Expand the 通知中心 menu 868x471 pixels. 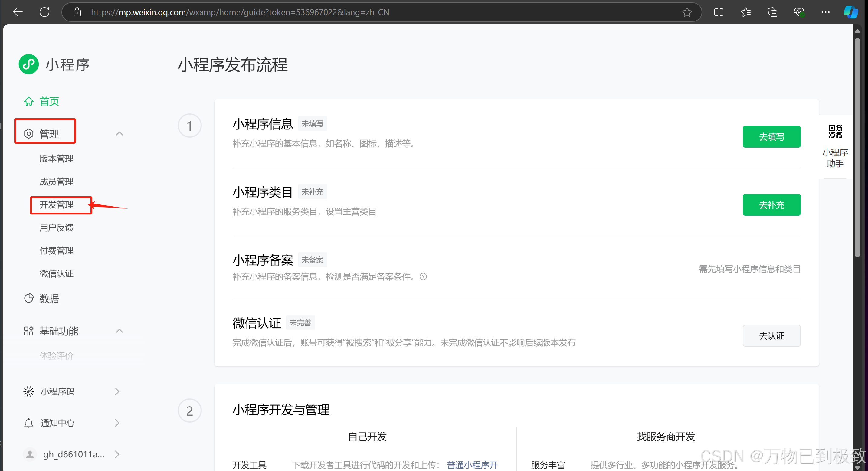pyautogui.click(x=117, y=423)
